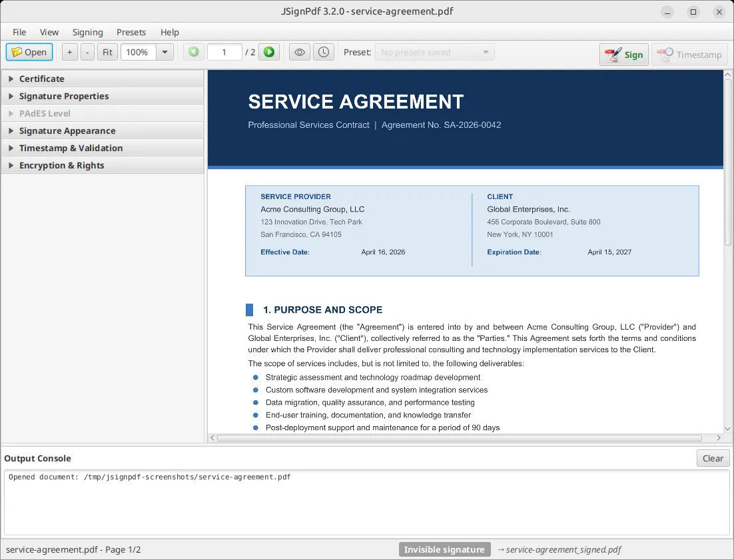Viewport: 734px width, 560px height.
Task: Click the horizontal scrollbar of the PDF view
Action: click(459, 438)
